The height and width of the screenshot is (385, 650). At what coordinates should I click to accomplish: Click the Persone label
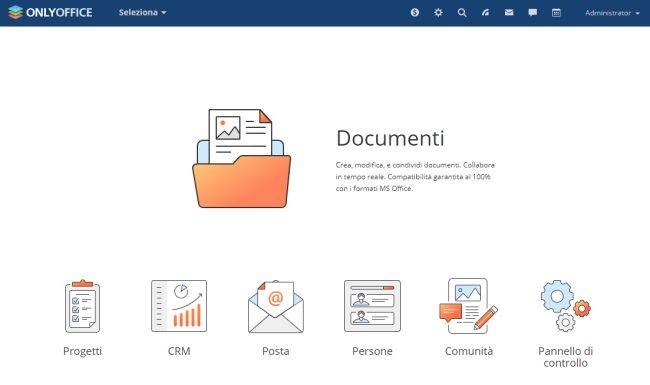point(372,351)
